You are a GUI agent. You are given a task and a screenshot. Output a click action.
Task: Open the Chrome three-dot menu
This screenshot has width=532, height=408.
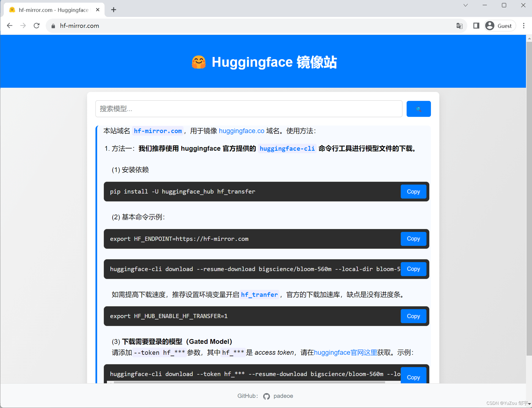click(x=523, y=26)
